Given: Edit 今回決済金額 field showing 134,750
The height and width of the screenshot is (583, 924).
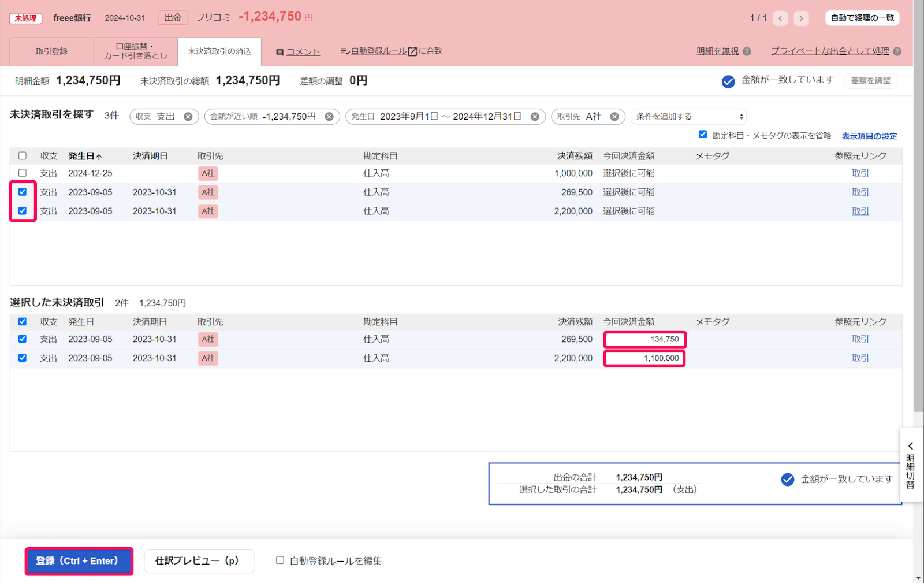Looking at the screenshot, I should click(x=644, y=340).
